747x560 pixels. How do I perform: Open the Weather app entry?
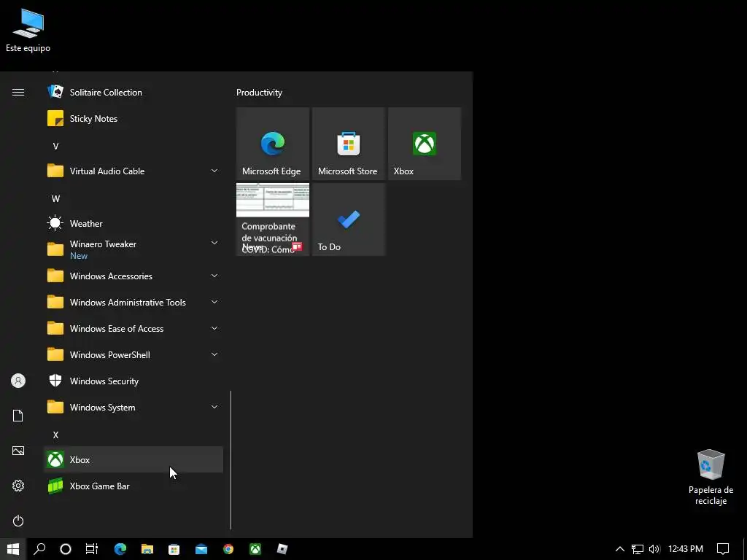133,223
